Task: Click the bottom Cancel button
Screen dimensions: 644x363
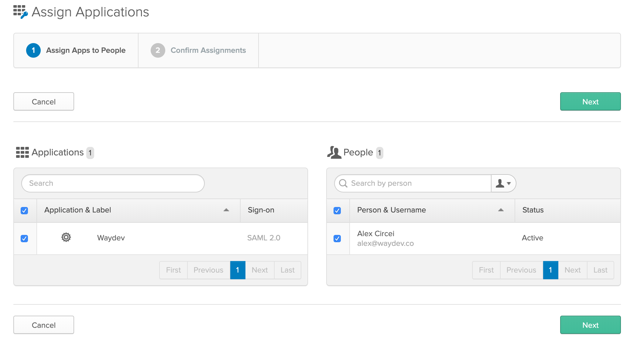Action: [x=44, y=325]
